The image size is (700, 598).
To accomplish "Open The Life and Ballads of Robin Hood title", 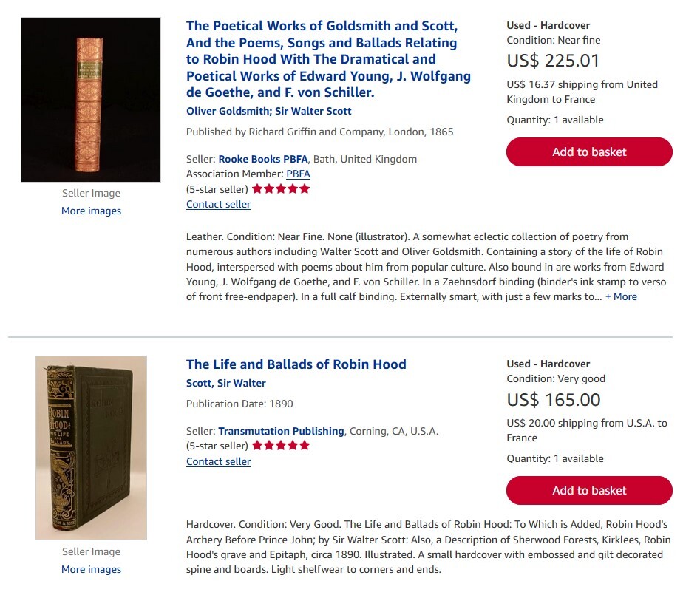I will 296,364.
